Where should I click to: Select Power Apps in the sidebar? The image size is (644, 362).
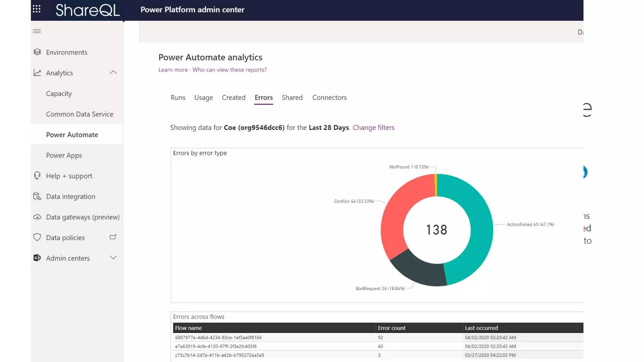[x=64, y=155]
